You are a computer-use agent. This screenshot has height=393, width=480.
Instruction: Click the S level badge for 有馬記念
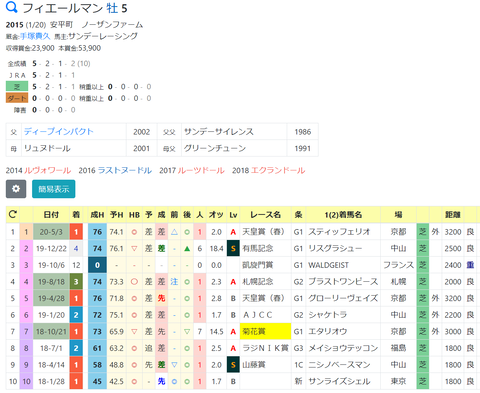pyautogui.click(x=233, y=248)
